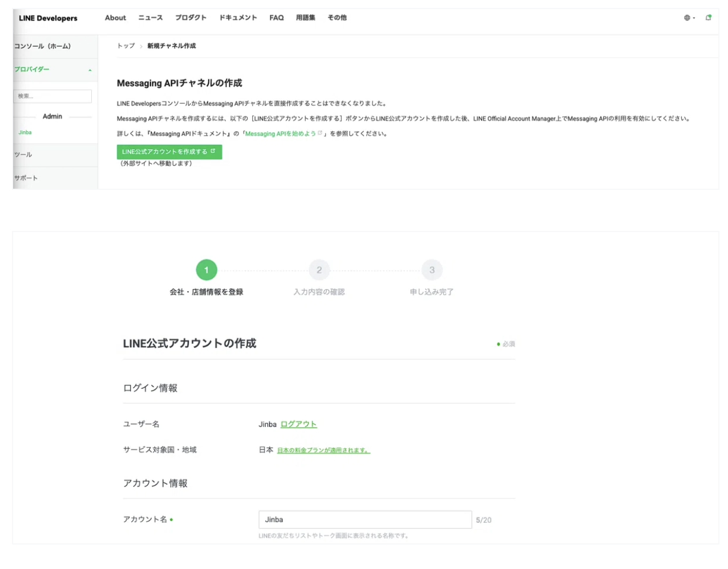Screen dimensions: 728x569
Task: Click the Messaging APIチャネルの作成 heading
Action: coord(180,83)
